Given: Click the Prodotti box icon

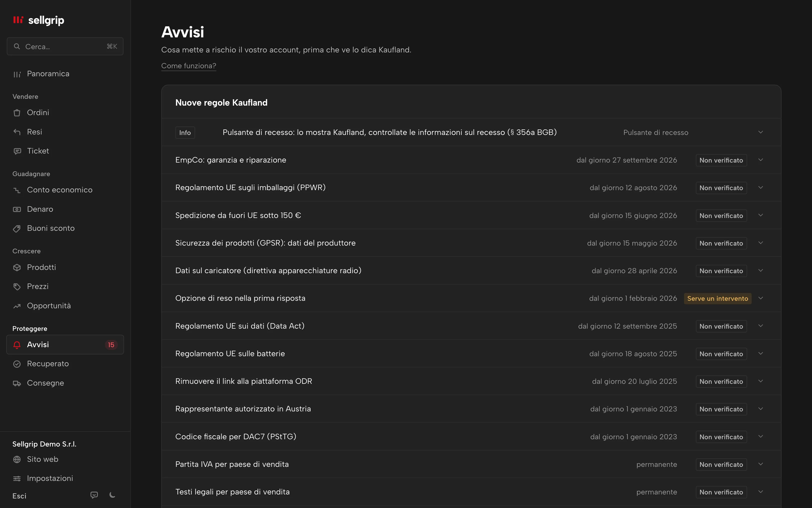Looking at the screenshot, I should tap(17, 267).
